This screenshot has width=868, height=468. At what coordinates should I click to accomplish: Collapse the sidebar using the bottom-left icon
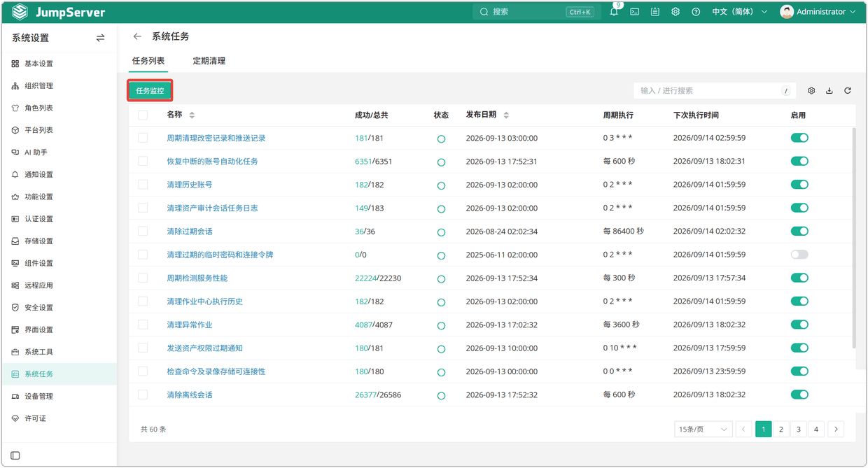pyautogui.click(x=15, y=455)
